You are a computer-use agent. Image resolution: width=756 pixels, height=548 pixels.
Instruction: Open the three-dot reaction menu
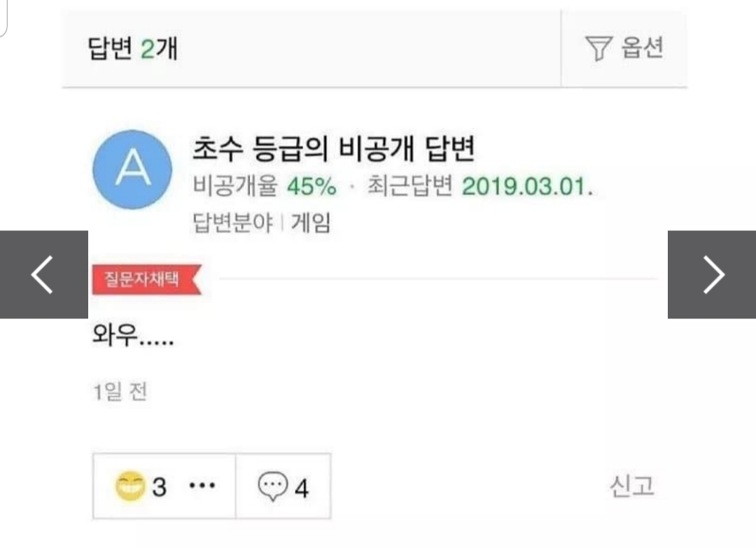(202, 485)
